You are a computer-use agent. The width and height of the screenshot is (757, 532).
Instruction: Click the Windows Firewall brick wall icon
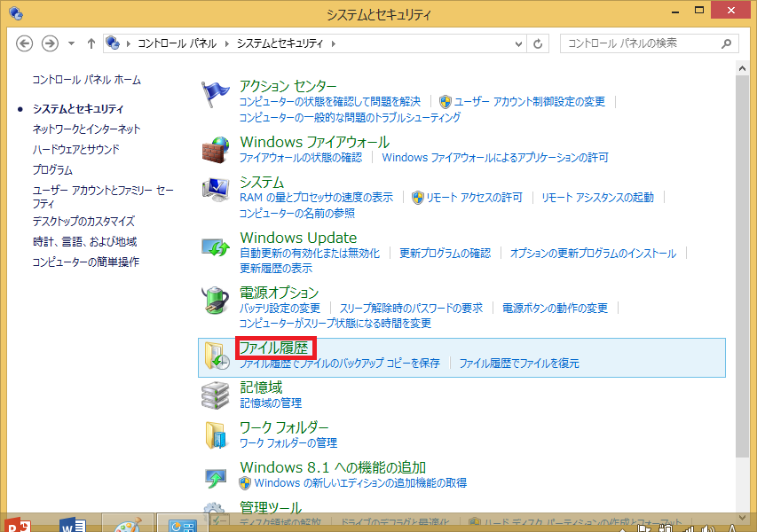click(216, 150)
